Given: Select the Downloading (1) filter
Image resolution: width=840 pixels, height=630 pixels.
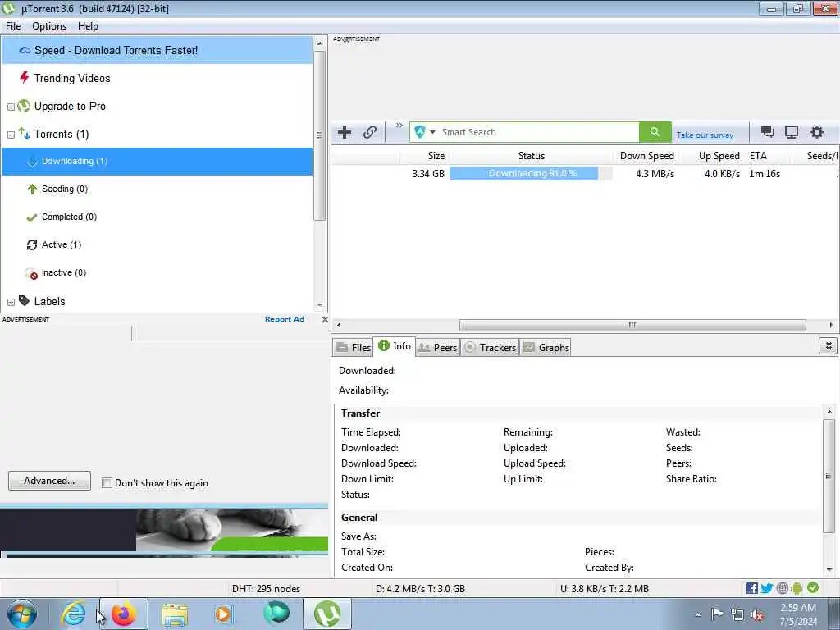Looking at the screenshot, I should click(157, 162).
